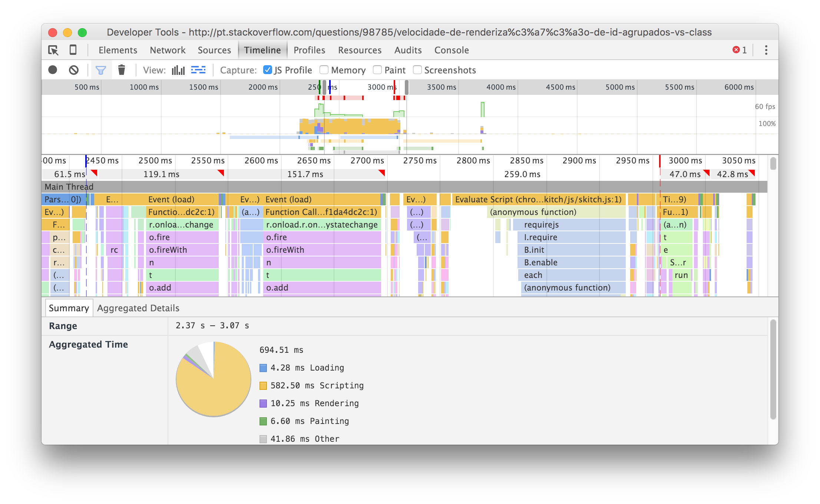Image resolution: width=820 pixels, height=504 pixels.
Task: Select the rc flame chart block
Action: click(x=114, y=250)
